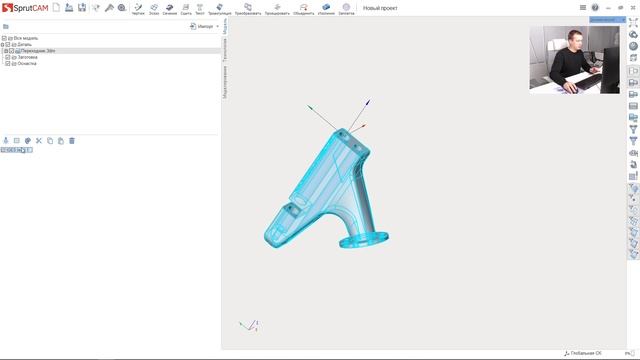Click the small axis triad in viewport corner
640x360 pixels.
[249, 325]
